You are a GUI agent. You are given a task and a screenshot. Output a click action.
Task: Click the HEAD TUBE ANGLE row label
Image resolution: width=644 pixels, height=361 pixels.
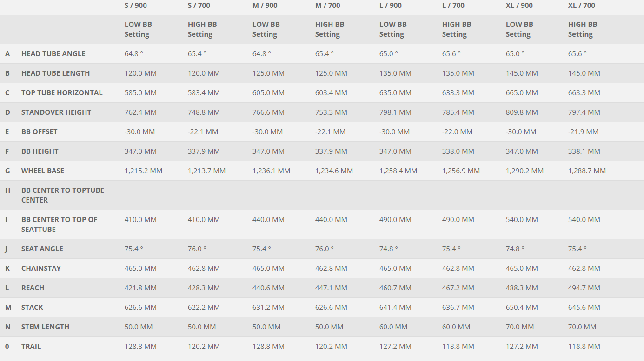(x=53, y=54)
